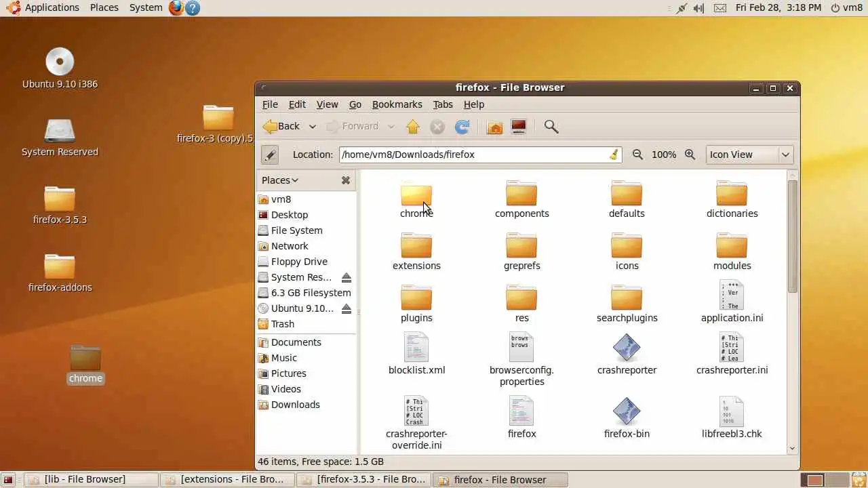868x488 pixels.
Task: Reload the current folder
Action: pos(462,127)
